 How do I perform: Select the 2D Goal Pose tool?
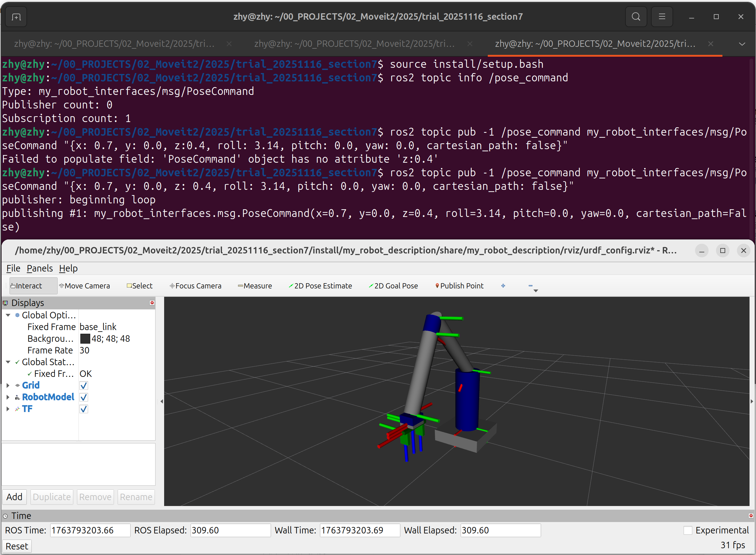point(393,286)
